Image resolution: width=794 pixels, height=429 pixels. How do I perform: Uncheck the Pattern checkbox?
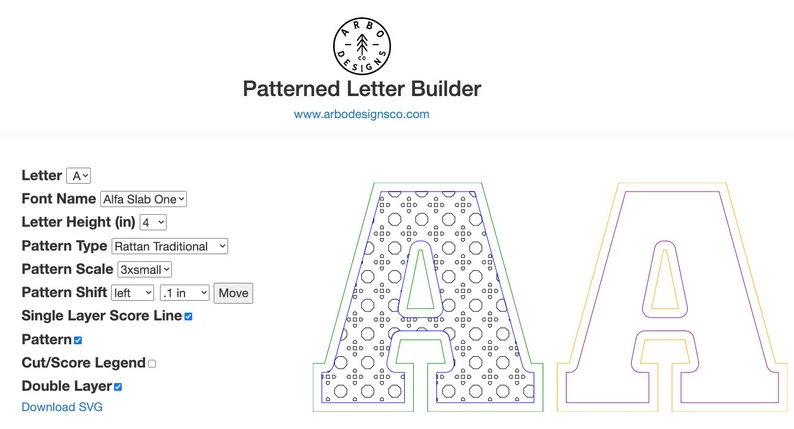(x=78, y=340)
